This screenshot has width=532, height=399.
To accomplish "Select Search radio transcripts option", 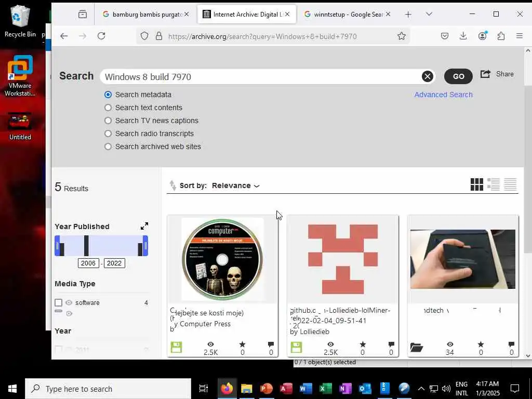I will [108, 134].
